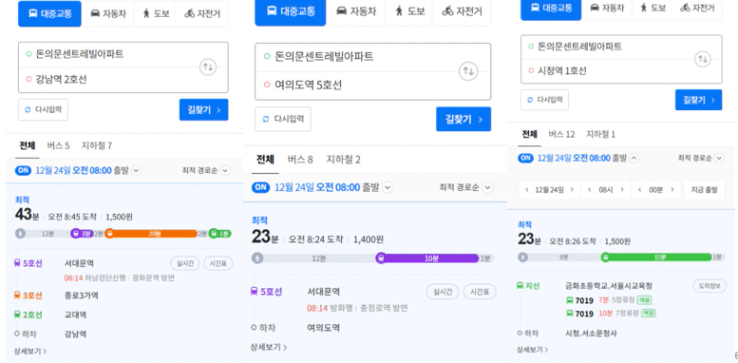
Task: Swap origin and destination in 강남역 panel
Action: [x=208, y=67]
